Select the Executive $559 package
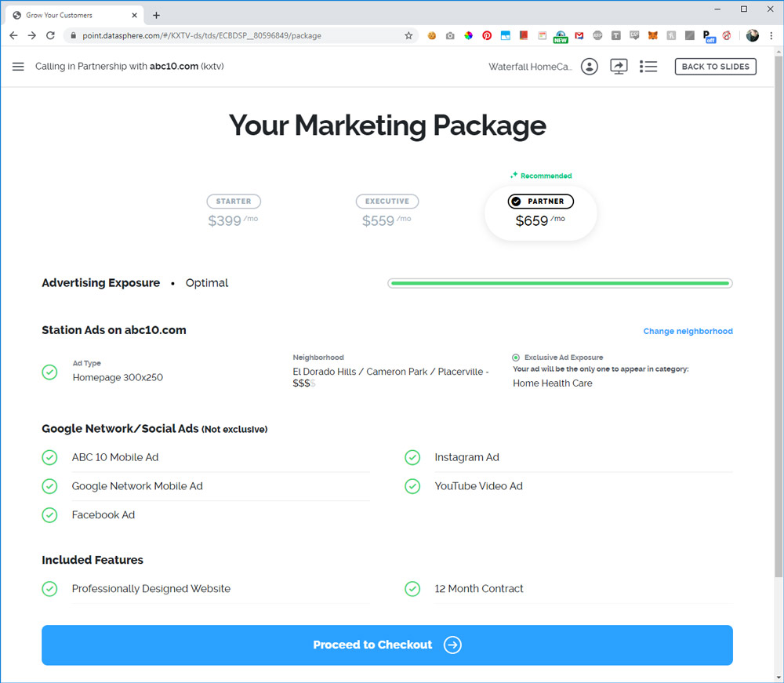The image size is (784, 683). tap(387, 212)
